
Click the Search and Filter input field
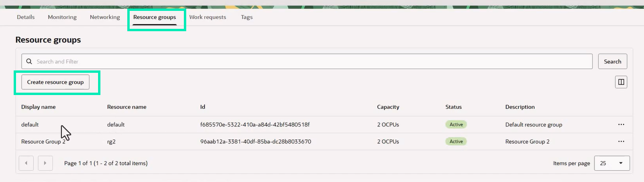(307, 61)
